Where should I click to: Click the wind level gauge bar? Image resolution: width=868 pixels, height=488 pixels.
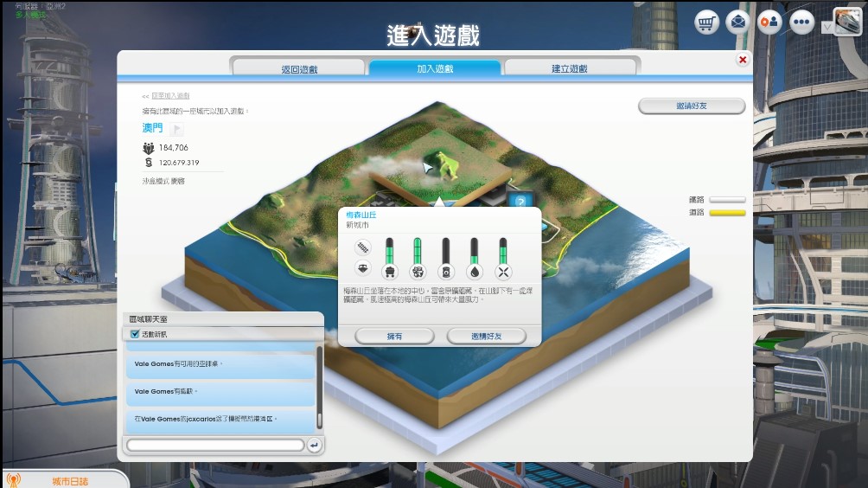click(502, 251)
